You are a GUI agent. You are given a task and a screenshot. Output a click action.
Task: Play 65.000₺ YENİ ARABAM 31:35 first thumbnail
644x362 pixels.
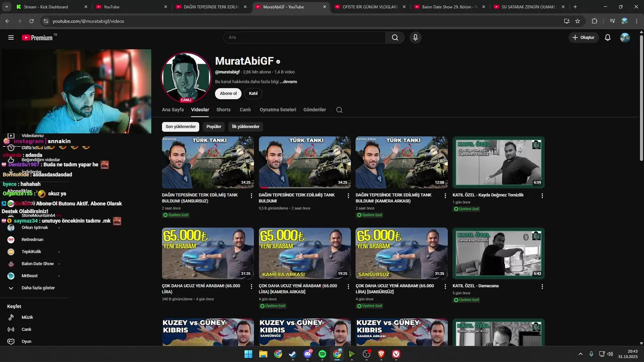tap(208, 253)
